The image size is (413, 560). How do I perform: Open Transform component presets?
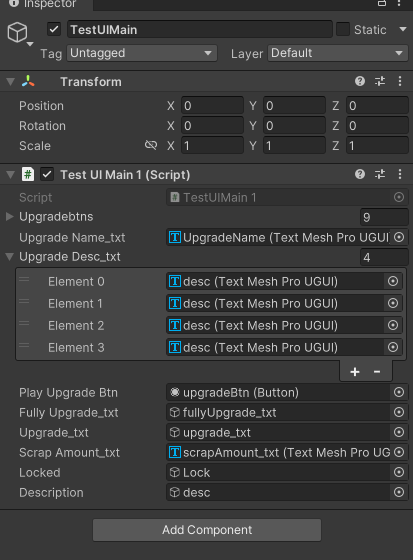tap(380, 81)
